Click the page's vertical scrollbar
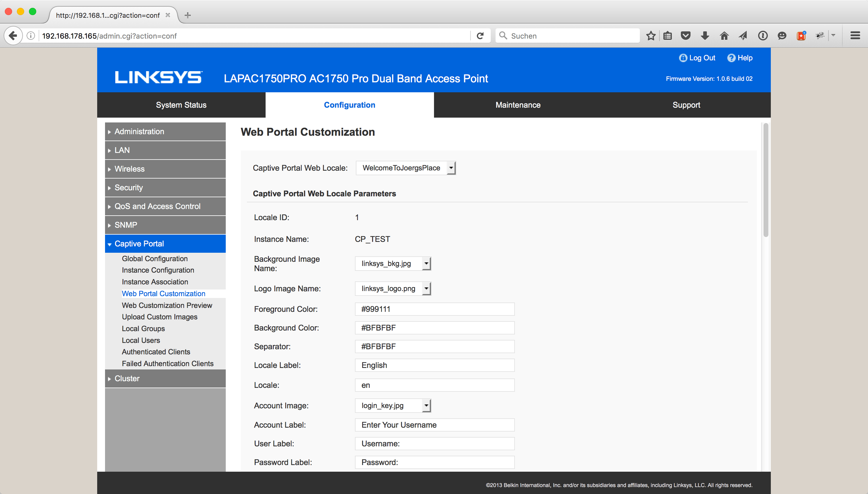 tap(765, 180)
